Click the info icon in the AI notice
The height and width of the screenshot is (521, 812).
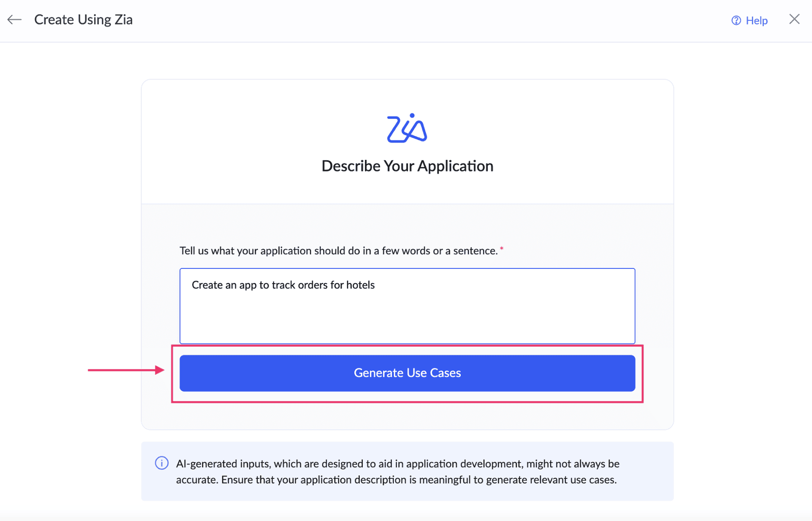[x=161, y=463]
